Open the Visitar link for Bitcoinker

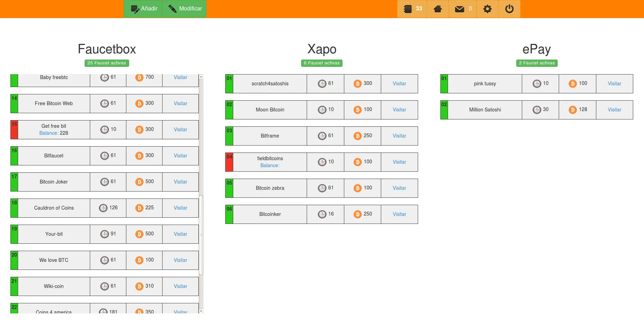click(399, 214)
